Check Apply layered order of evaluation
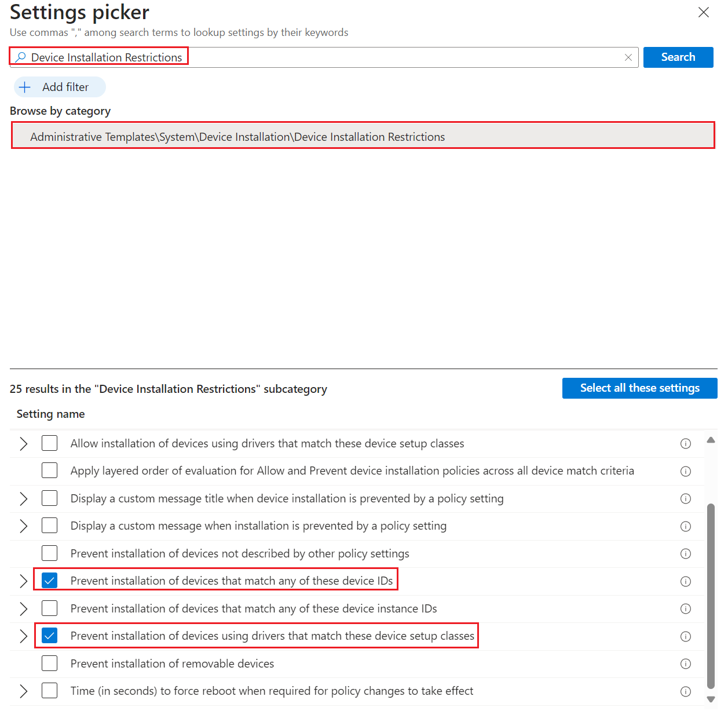The image size is (728, 722). (x=50, y=471)
